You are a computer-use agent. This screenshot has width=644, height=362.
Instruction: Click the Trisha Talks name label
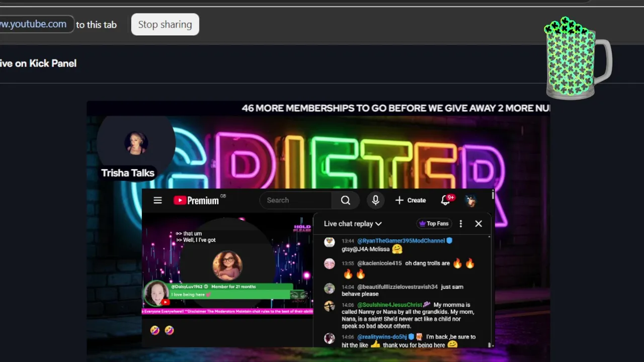pyautogui.click(x=128, y=173)
